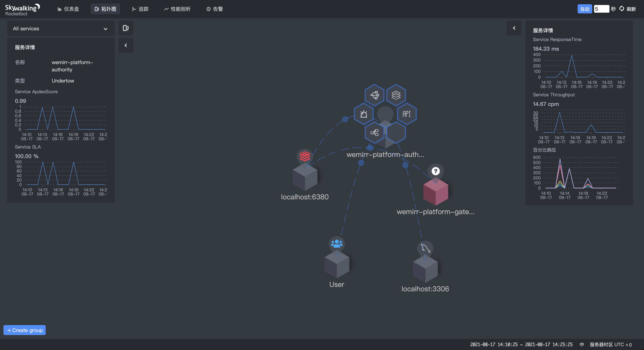
Task: Collapse the left service details panel
Action: [125, 45]
